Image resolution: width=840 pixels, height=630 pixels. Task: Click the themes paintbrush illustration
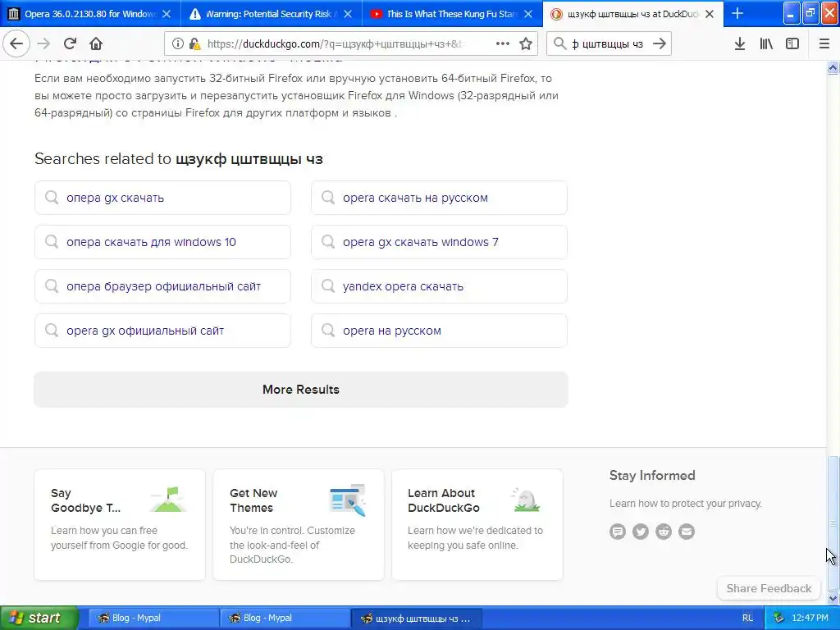(348, 500)
